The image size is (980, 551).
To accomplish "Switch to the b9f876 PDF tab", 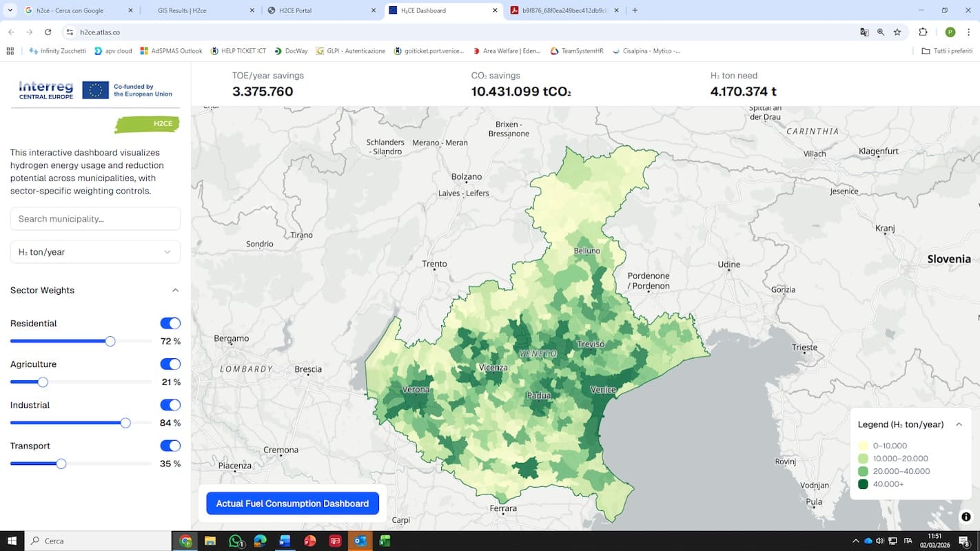I will (564, 10).
